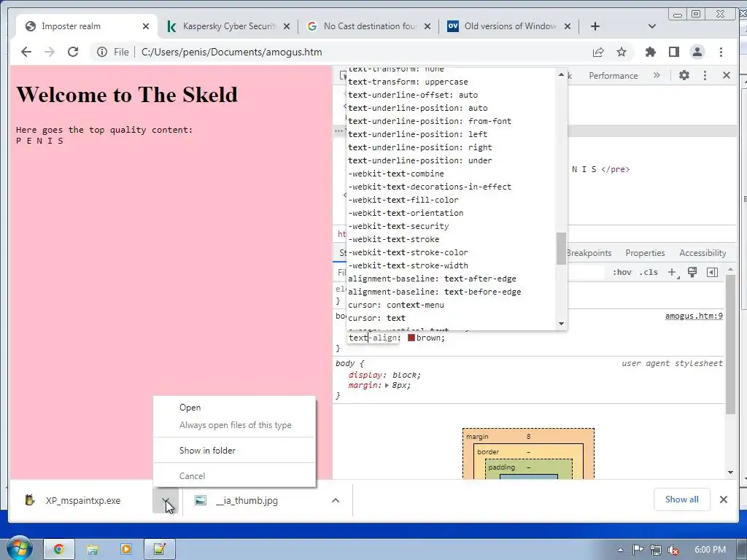Open the media player taskbar icon
The image size is (747, 560).
pos(125,550)
